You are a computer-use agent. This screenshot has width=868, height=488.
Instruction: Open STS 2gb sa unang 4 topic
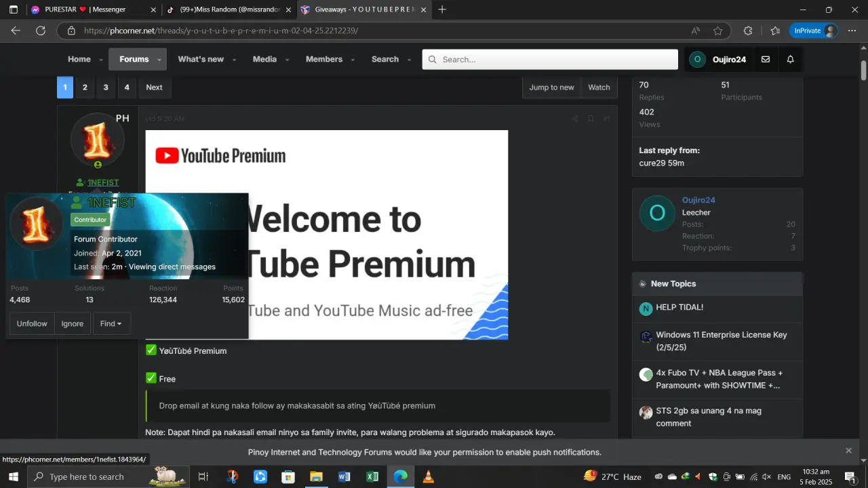[x=709, y=417]
